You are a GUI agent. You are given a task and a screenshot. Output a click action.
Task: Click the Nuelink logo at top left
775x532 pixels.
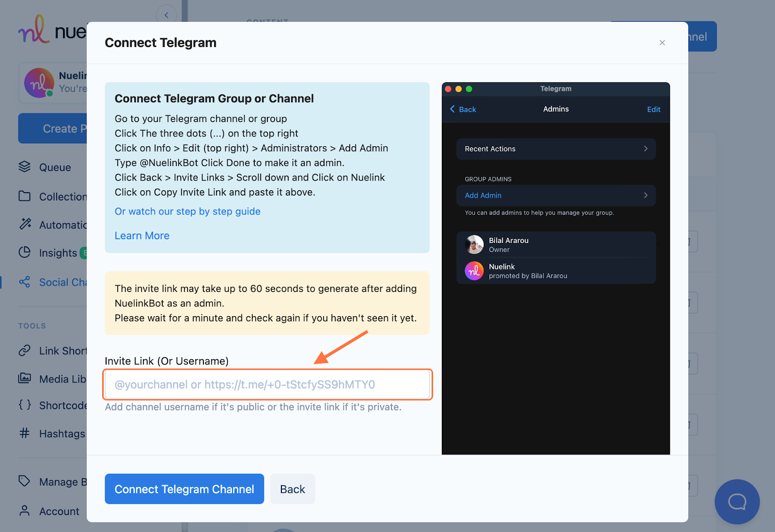(52, 30)
